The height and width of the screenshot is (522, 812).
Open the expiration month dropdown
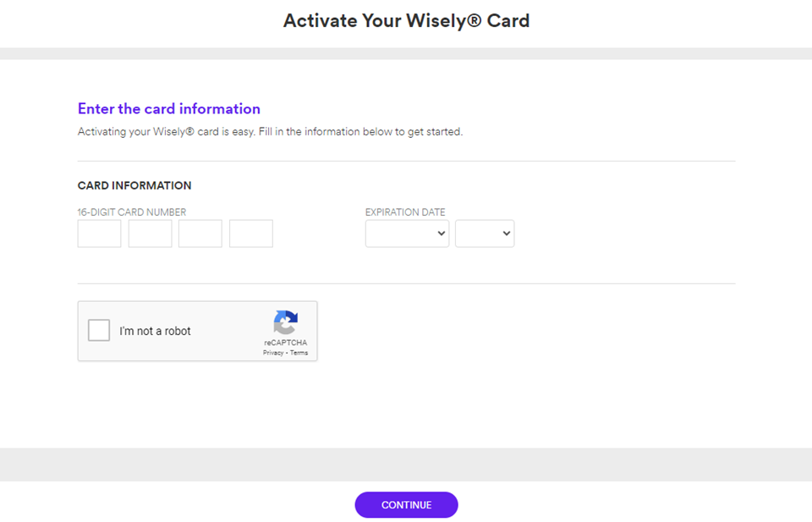tap(407, 234)
